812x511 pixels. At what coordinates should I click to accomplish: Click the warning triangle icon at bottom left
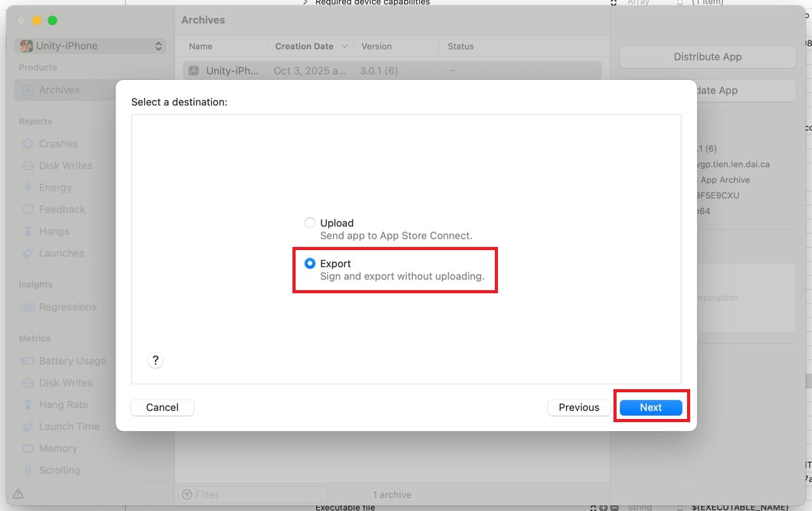[18, 494]
